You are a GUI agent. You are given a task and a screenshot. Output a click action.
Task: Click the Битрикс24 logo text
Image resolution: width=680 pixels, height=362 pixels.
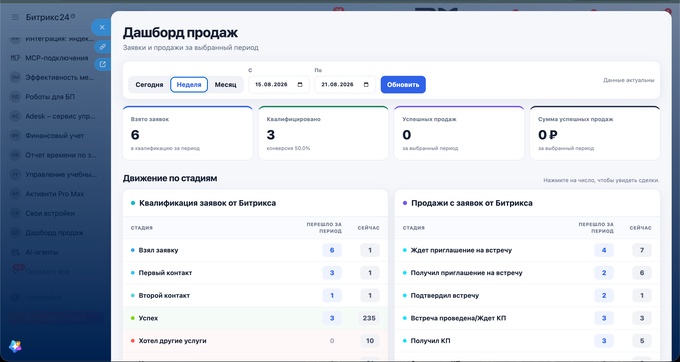click(50, 17)
